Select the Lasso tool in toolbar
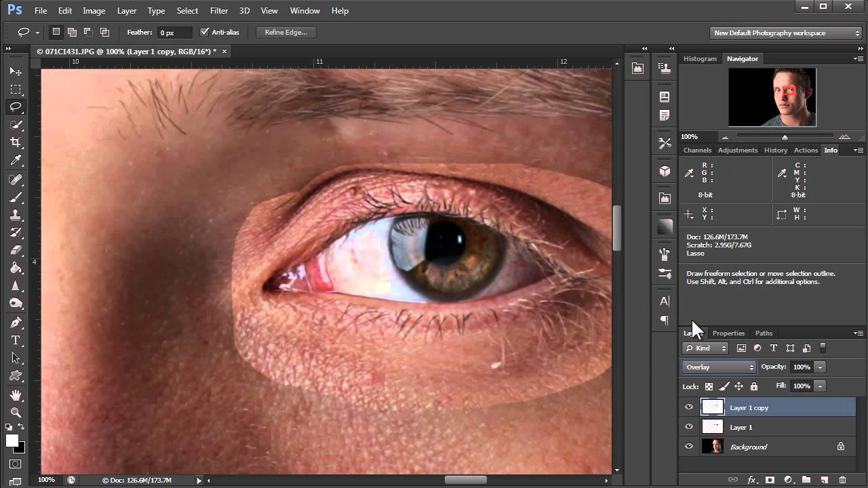Image resolution: width=868 pixels, height=488 pixels. [16, 107]
